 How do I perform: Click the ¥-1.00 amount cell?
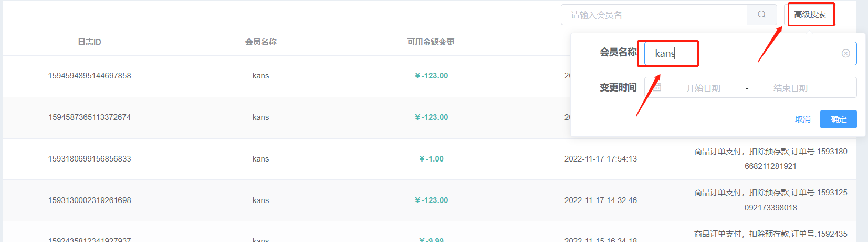coord(431,159)
